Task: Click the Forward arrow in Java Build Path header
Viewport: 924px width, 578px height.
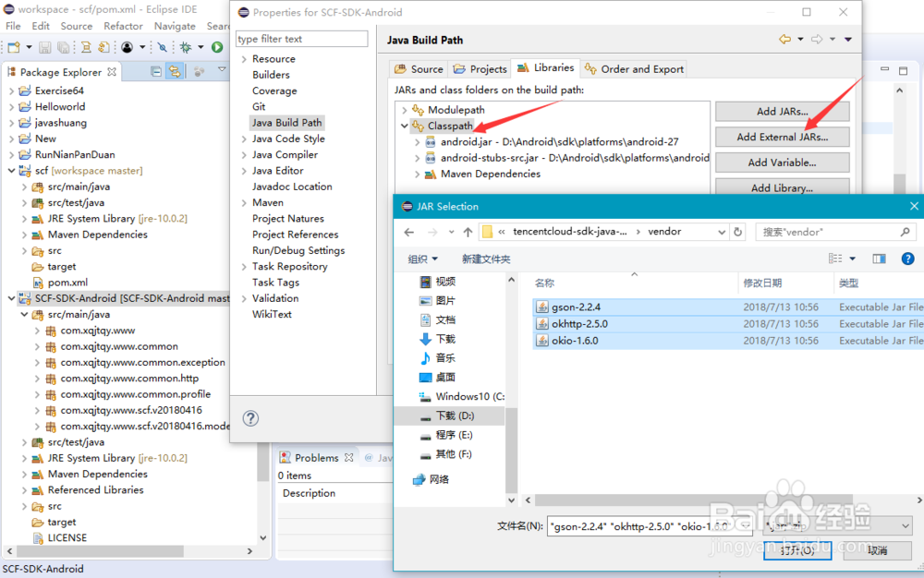Action: pos(817,40)
